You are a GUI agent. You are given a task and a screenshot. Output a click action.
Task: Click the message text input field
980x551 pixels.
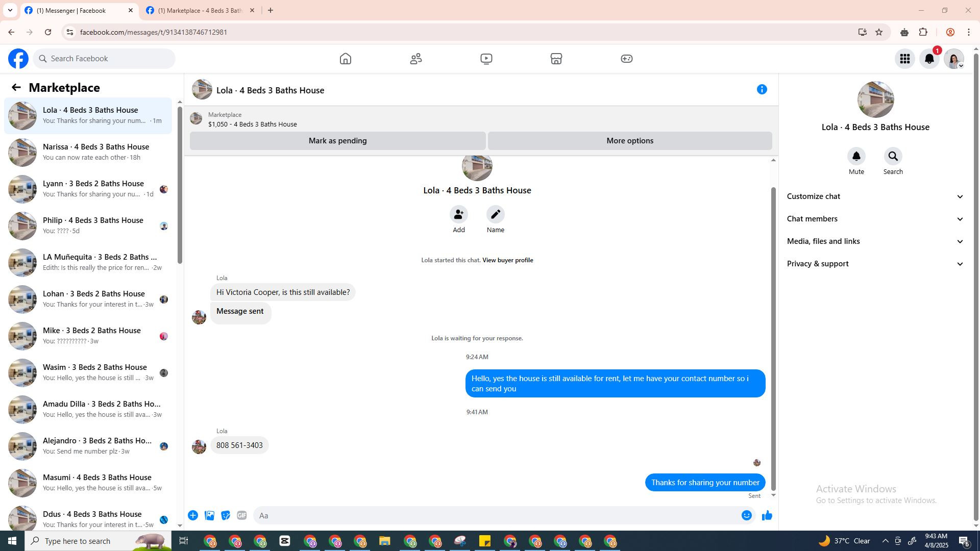click(x=495, y=516)
